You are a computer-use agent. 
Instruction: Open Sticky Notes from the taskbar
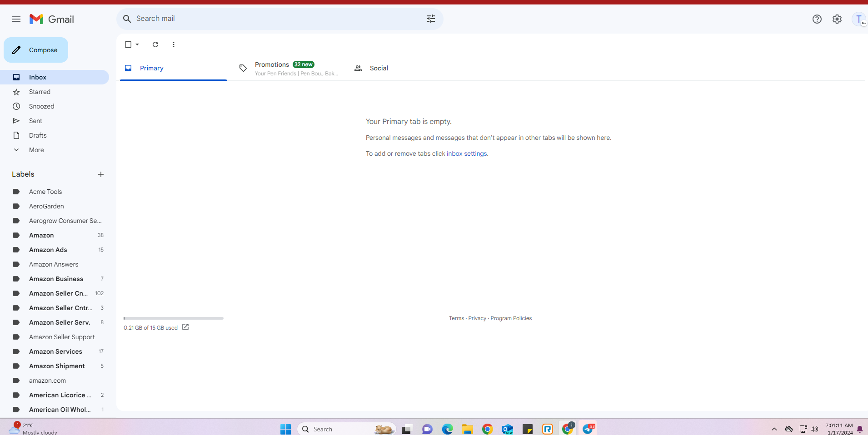coord(528,429)
